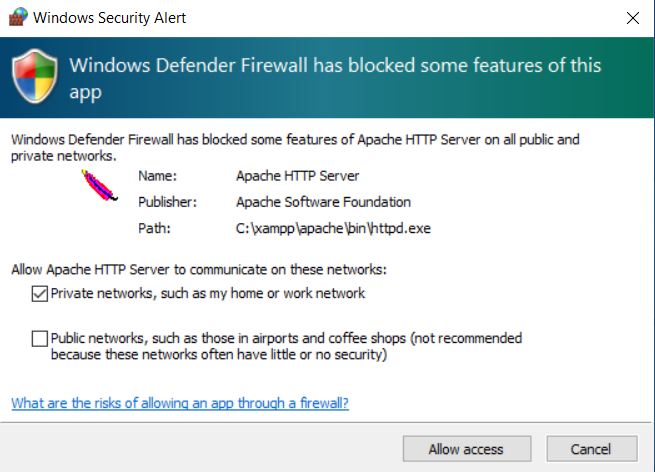The image size is (655, 472).
Task: Click the Apache feather logo icon
Action: [99, 185]
